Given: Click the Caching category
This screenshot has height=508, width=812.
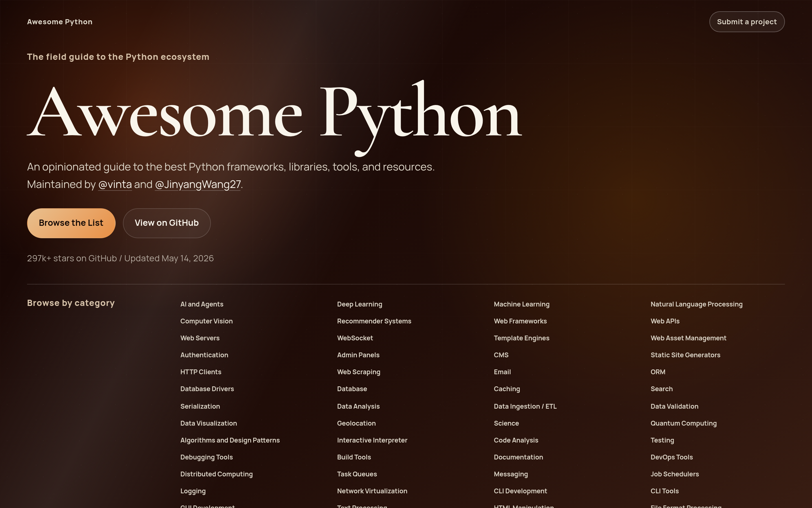Looking at the screenshot, I should [x=507, y=389].
